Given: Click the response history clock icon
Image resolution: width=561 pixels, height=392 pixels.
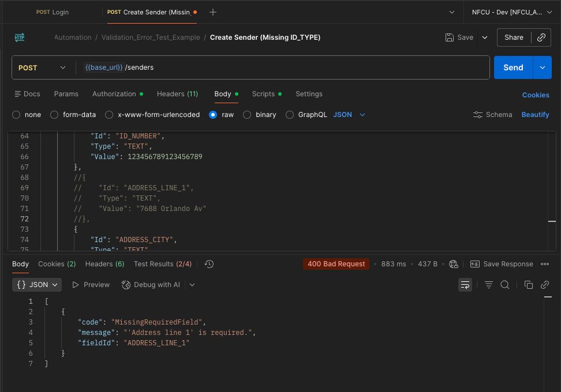Looking at the screenshot, I should coord(209,264).
